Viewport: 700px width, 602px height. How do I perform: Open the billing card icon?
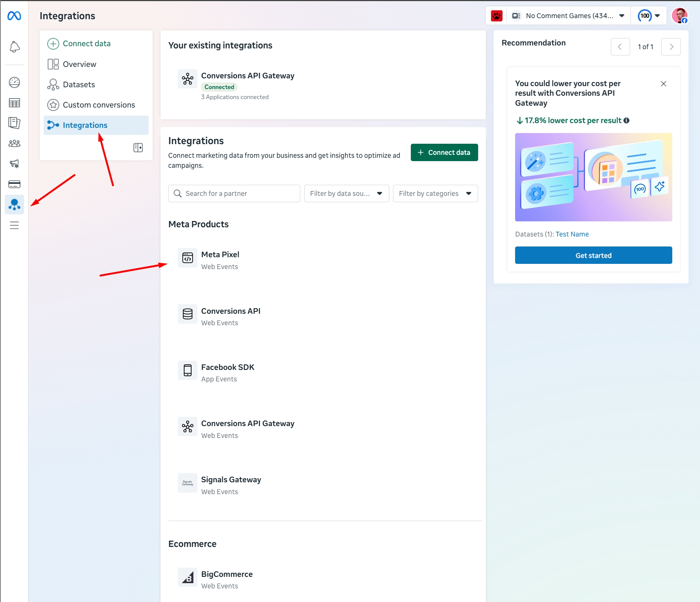[x=14, y=184]
